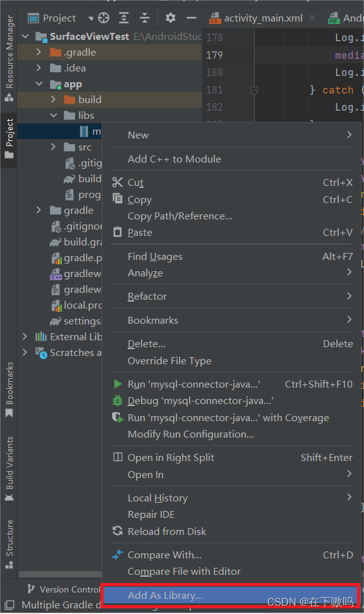Open the Version Control tool window
Viewport: 364px width, 614px height.
click(64, 589)
